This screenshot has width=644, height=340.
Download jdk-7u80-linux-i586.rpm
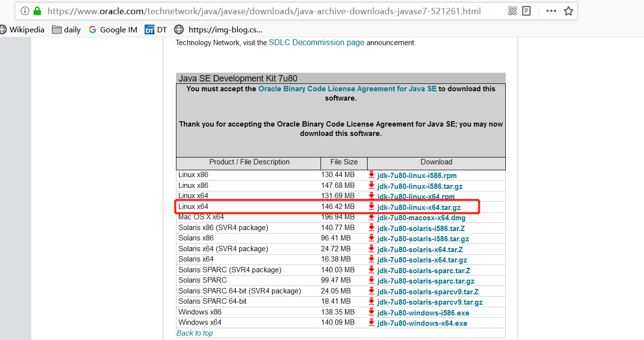tap(417, 176)
